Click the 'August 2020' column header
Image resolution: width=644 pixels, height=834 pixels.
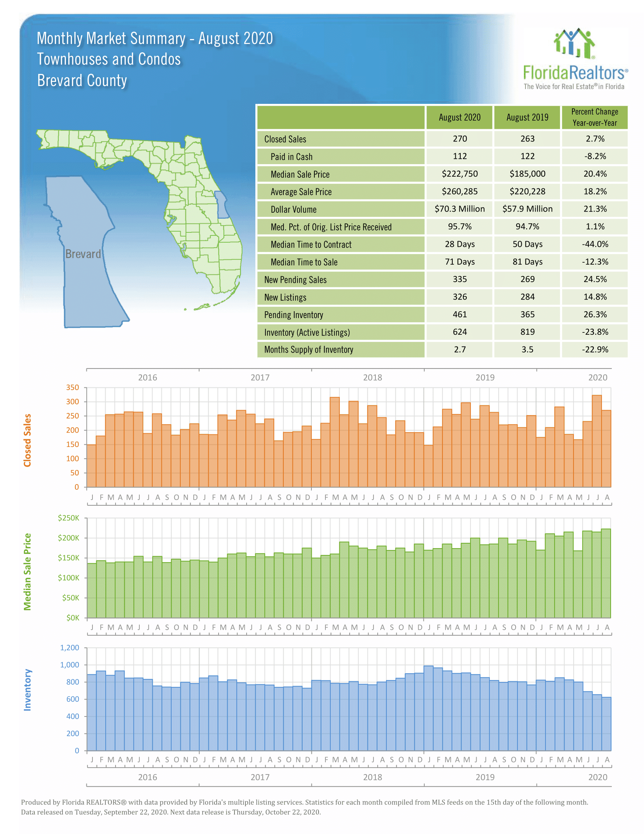coord(460,117)
